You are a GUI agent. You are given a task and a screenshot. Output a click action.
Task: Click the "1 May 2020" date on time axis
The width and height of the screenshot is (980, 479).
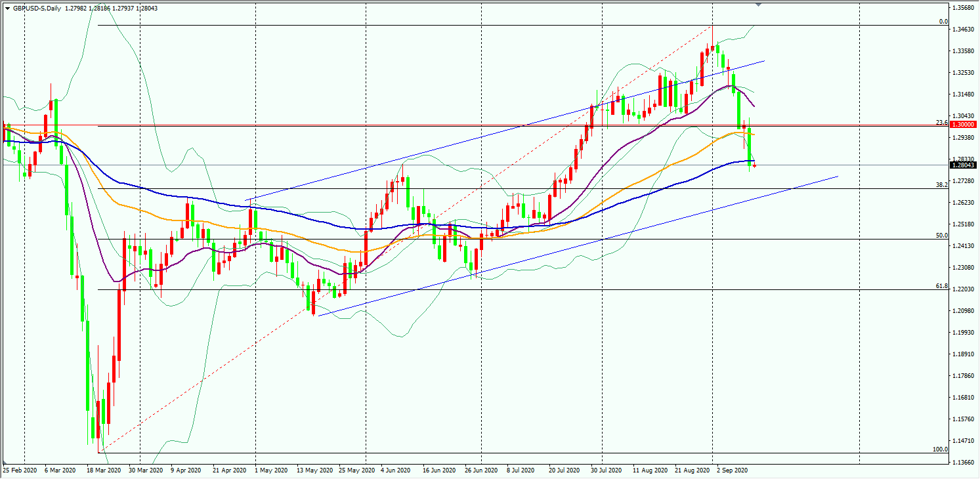click(x=271, y=471)
